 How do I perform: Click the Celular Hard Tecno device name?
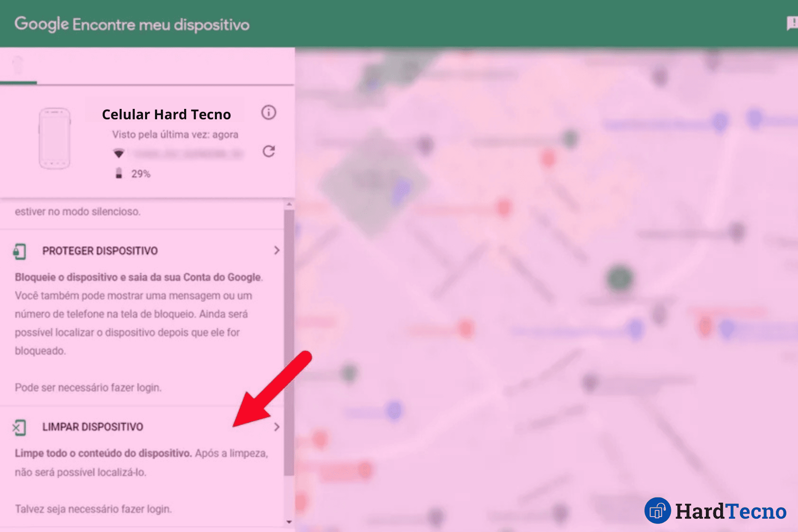166,114
